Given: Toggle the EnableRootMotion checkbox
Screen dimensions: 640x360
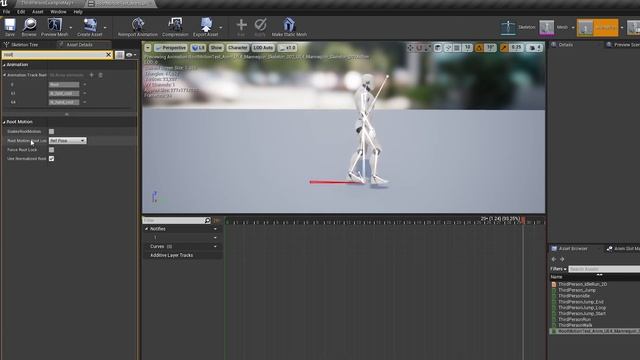Looking at the screenshot, I should (x=51, y=131).
